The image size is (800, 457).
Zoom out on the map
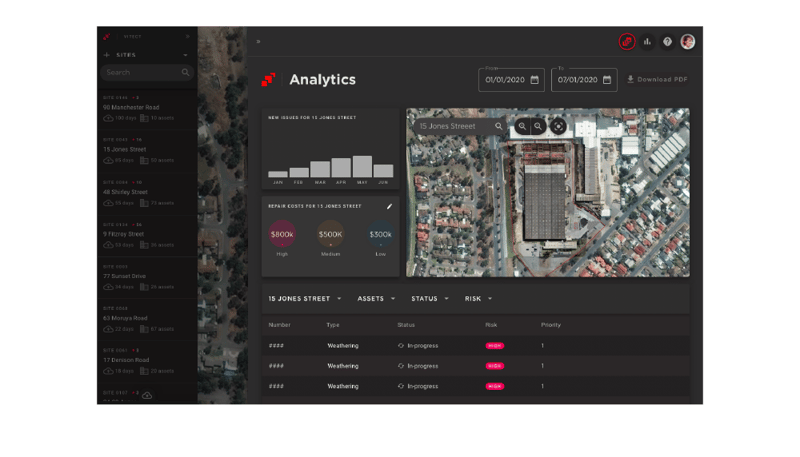pos(538,126)
